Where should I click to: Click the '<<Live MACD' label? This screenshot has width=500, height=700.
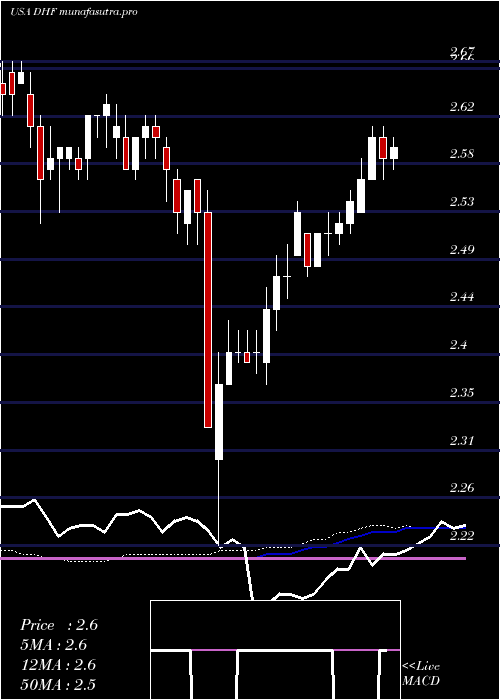421,674
